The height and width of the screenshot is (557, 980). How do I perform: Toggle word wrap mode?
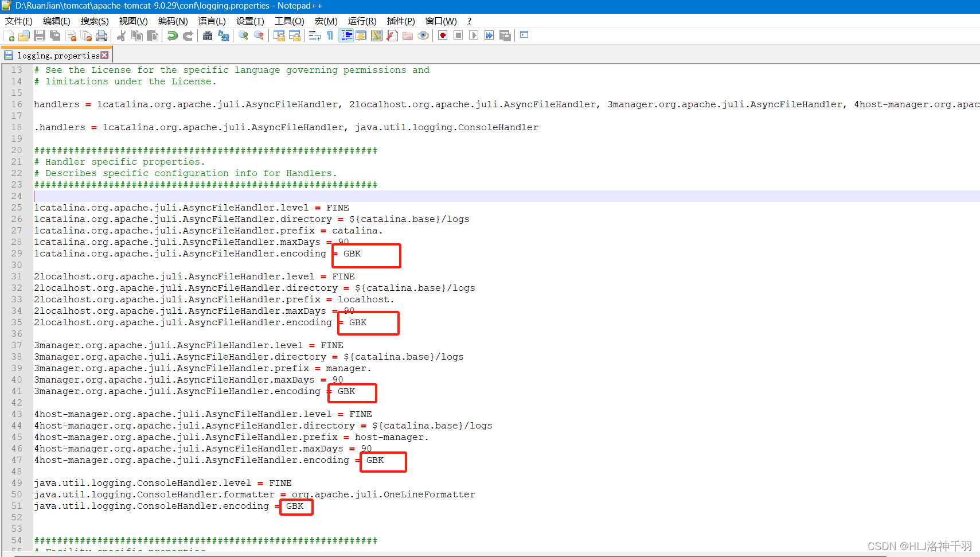click(314, 36)
